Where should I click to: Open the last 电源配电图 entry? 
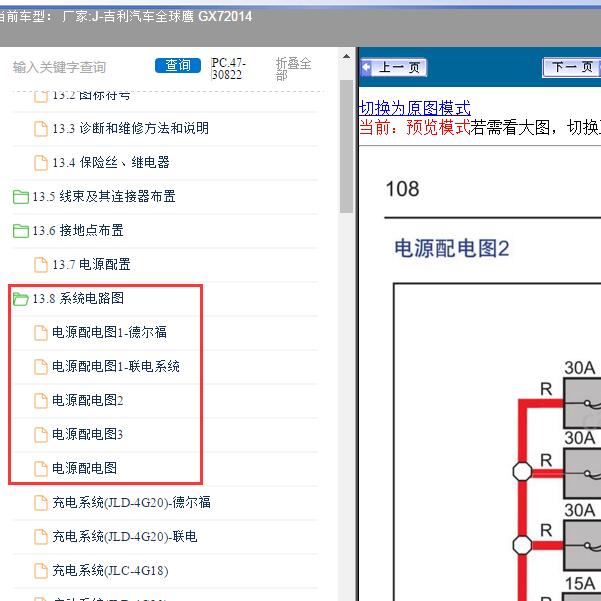pyautogui.click(x=84, y=468)
